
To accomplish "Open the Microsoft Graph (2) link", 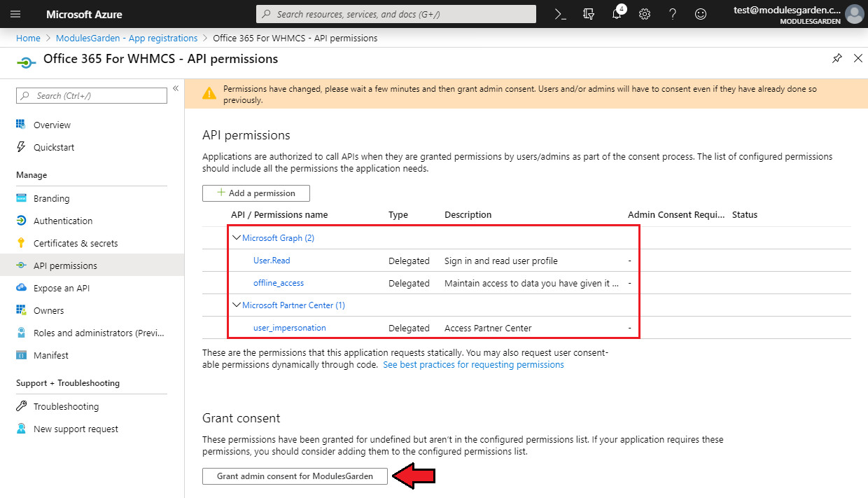I will 278,238.
